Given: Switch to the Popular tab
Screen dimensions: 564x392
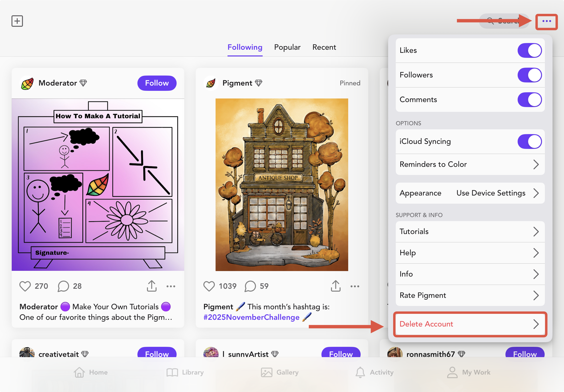Looking at the screenshot, I should tap(287, 47).
